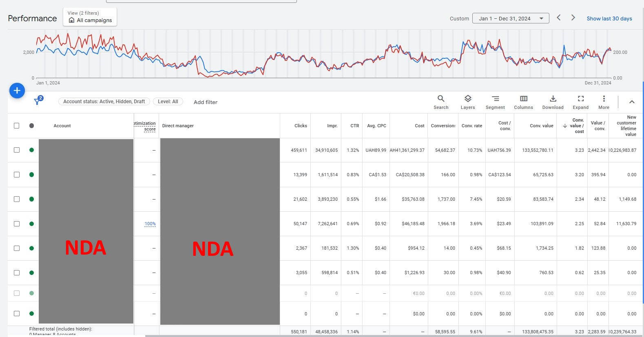The image size is (644, 337).
Task: Click the blue plus create button
Action: (17, 91)
